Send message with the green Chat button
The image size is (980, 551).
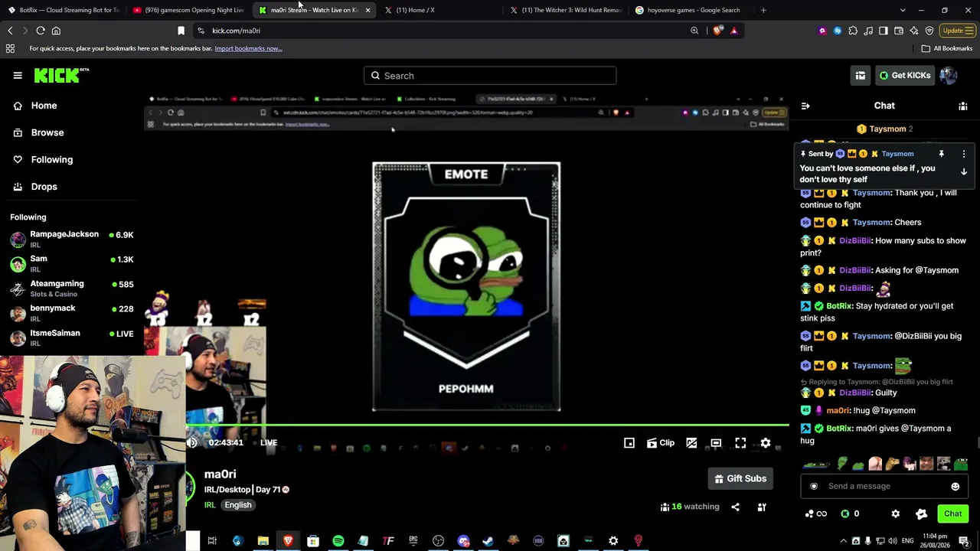pos(952,514)
